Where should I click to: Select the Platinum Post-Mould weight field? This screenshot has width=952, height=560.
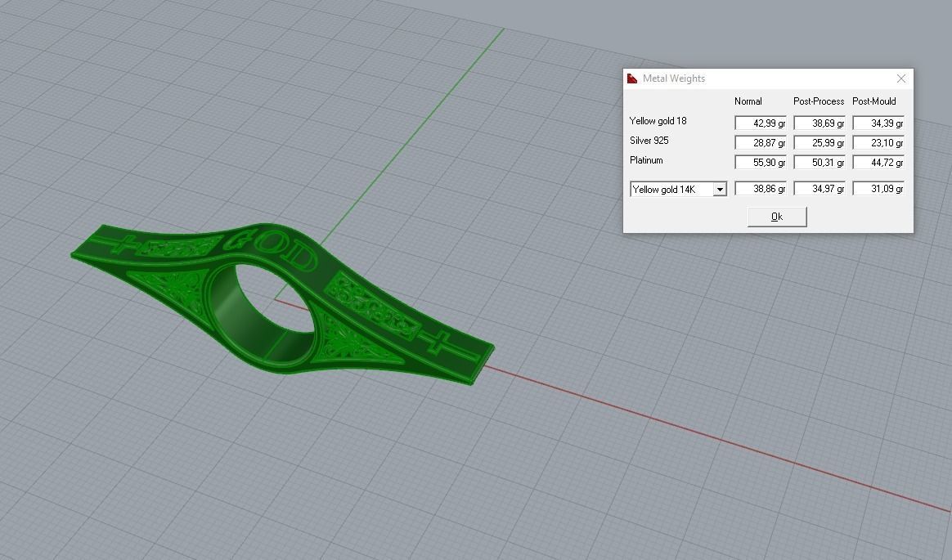coord(878,162)
